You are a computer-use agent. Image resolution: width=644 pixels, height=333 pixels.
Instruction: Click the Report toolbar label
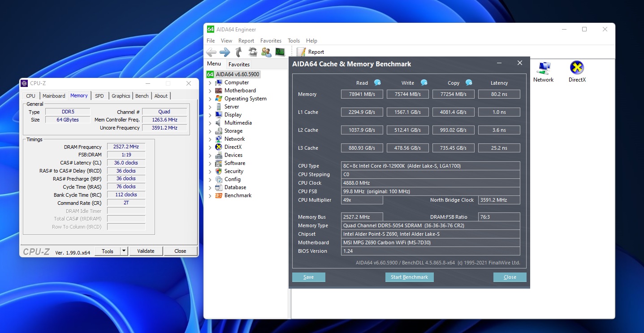tap(316, 52)
